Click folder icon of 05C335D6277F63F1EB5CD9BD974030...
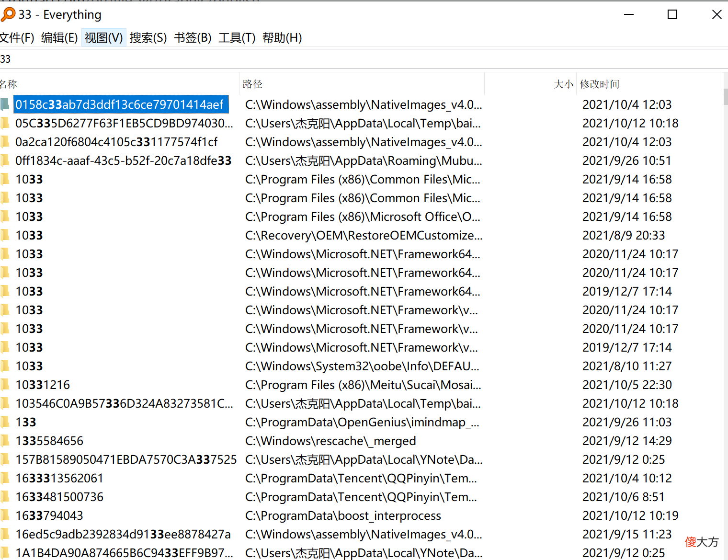 point(5,123)
